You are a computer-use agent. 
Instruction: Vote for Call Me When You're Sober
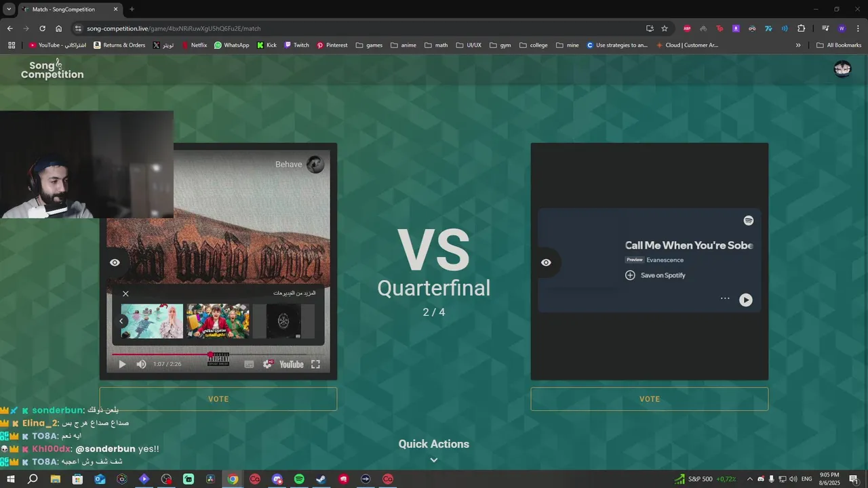point(650,399)
